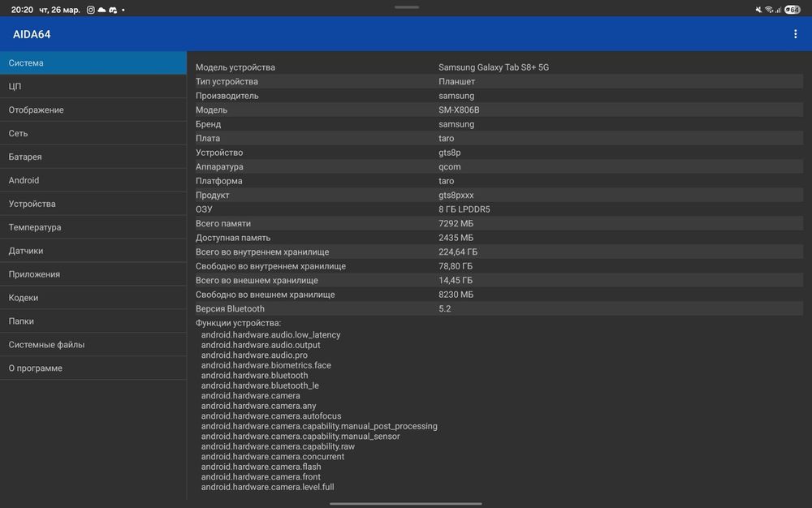Screen dimensions: 812x508
Task: Select the 7292 МБ total memory value
Action: (456, 223)
